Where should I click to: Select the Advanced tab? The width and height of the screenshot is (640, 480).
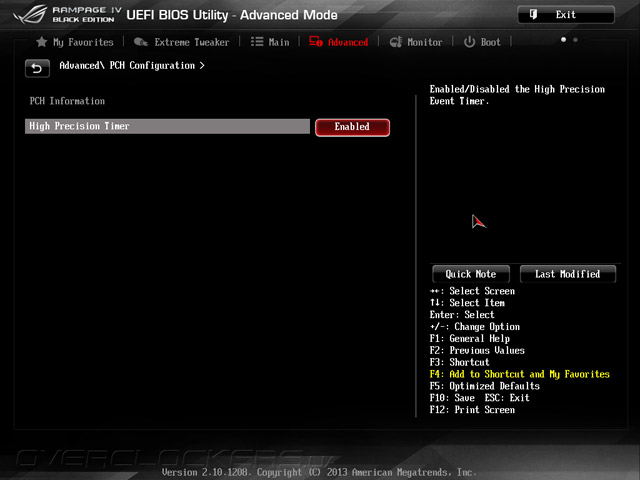(x=348, y=42)
